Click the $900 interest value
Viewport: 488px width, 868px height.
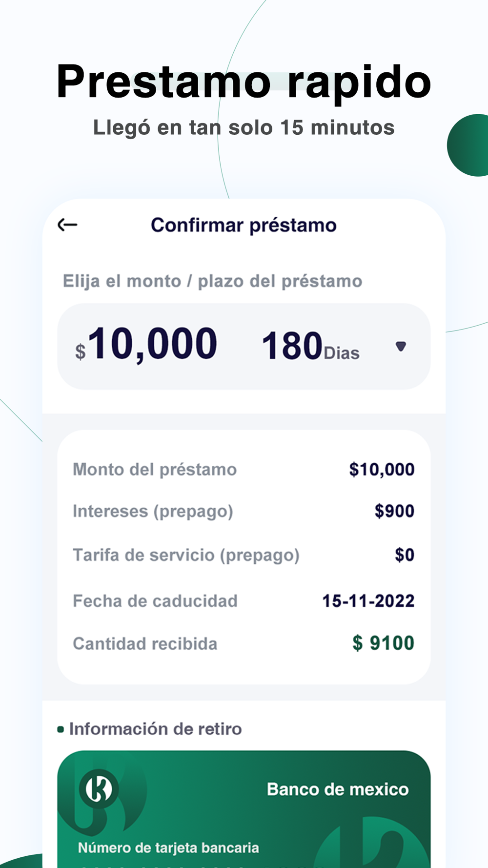point(394,511)
